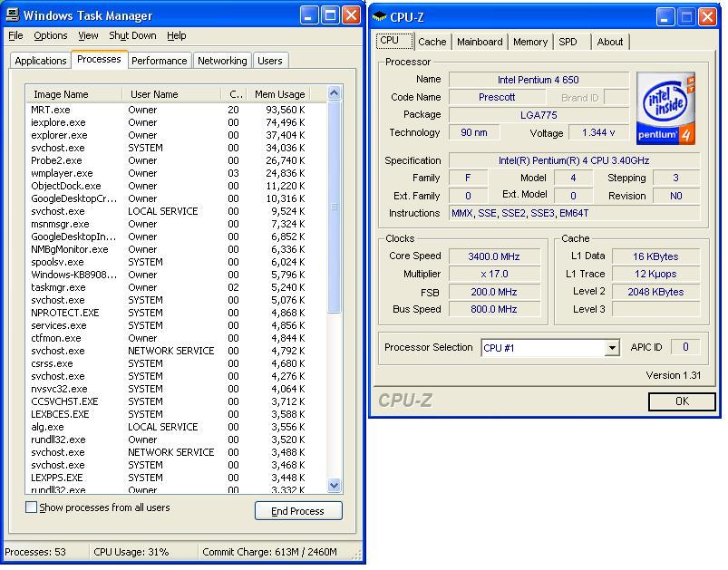Click the process list scroll up arrow

[334, 93]
